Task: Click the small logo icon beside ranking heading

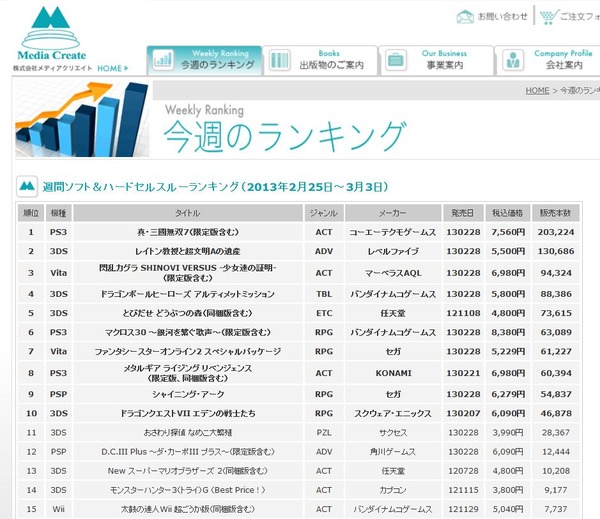Action: click(27, 186)
